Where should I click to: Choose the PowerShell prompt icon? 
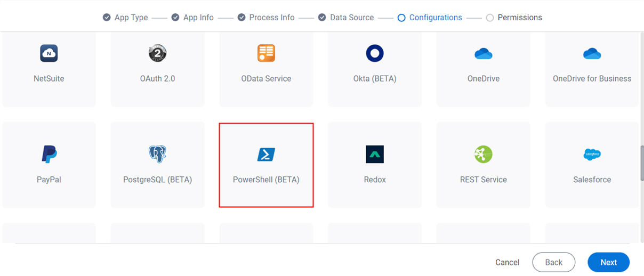[266, 155]
